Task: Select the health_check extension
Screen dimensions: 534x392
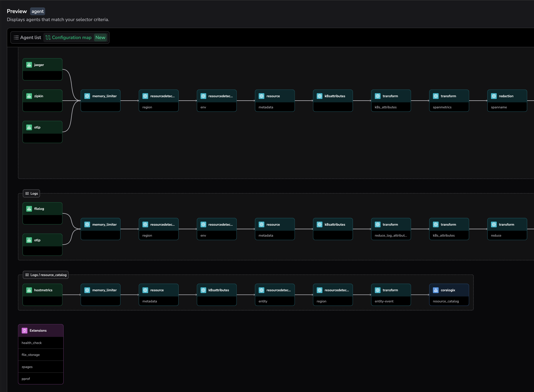Action: tap(32, 343)
